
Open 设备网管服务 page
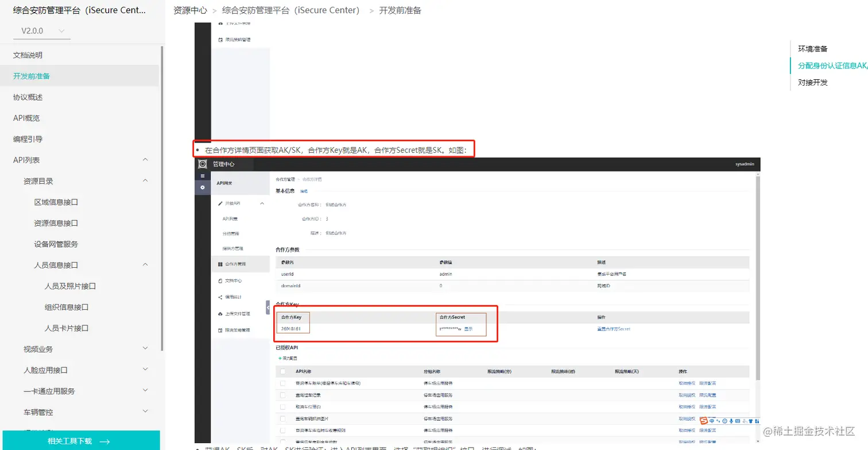56,244
